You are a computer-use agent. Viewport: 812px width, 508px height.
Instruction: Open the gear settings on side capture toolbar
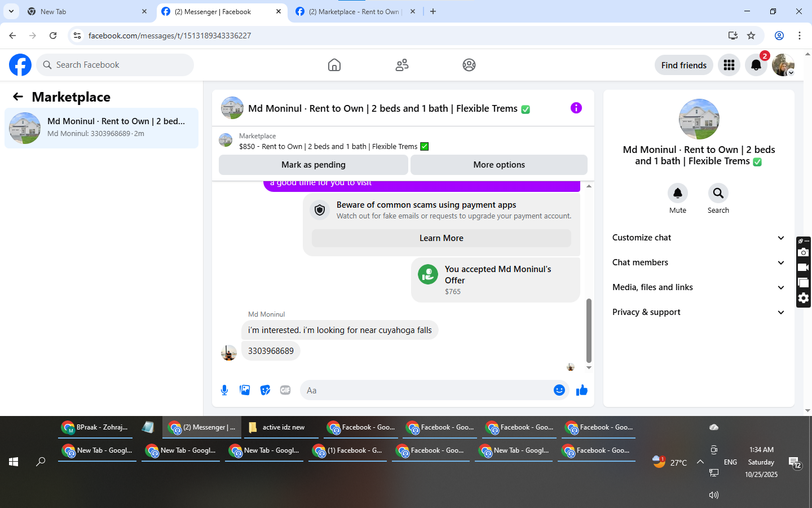tap(804, 298)
